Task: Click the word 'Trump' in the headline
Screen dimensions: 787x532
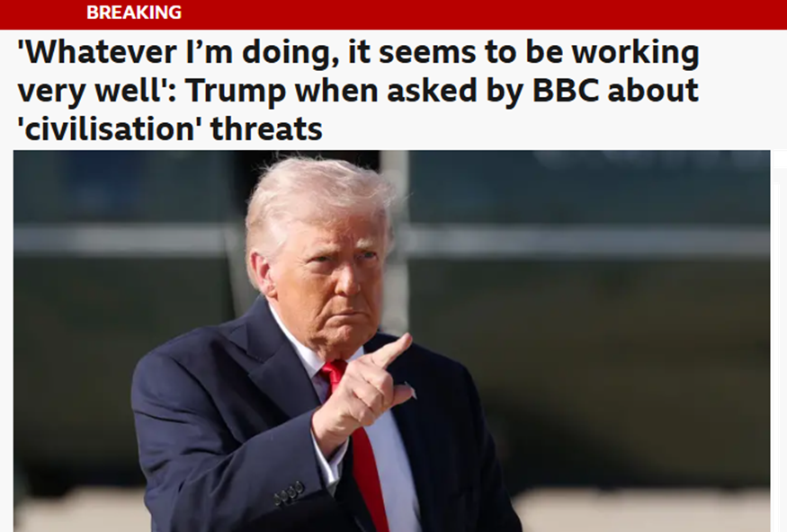Action: coord(236,92)
